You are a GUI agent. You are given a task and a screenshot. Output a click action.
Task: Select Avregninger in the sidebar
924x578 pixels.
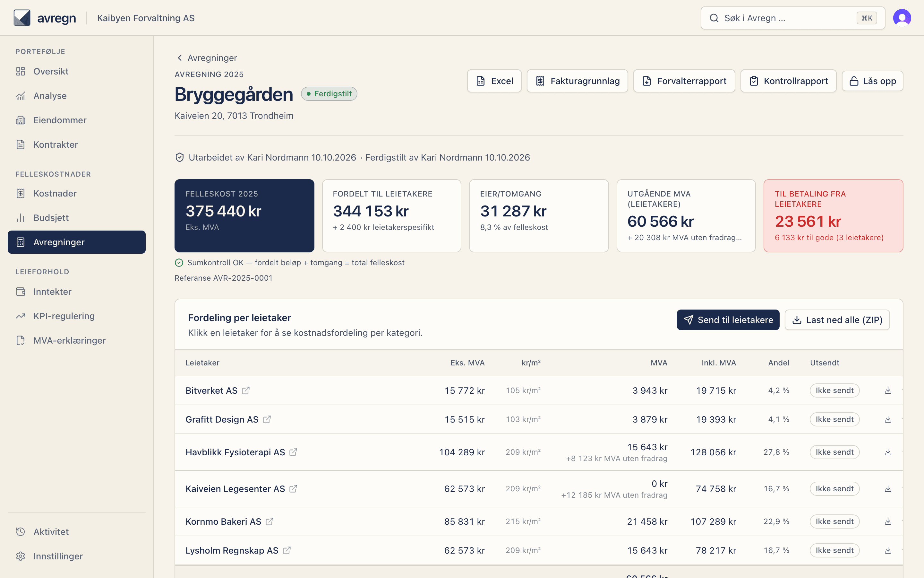click(76, 242)
